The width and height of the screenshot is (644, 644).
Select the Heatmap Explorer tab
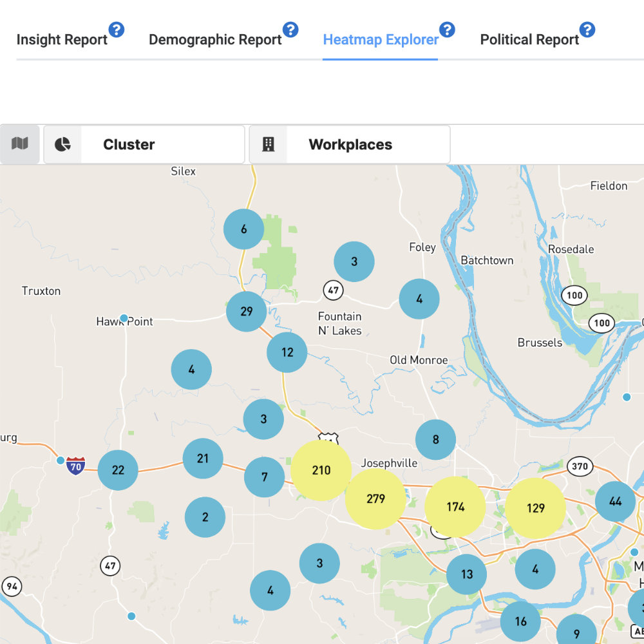coord(381,40)
